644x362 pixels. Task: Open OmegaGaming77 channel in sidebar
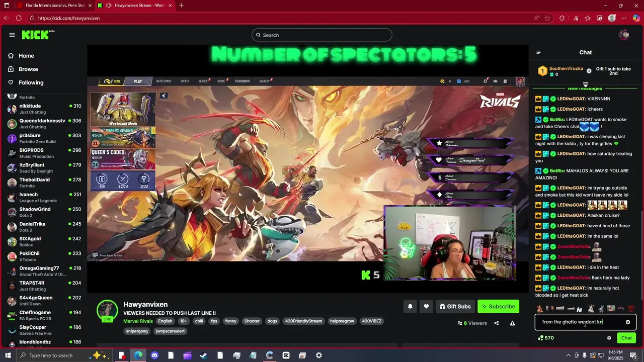44,271
